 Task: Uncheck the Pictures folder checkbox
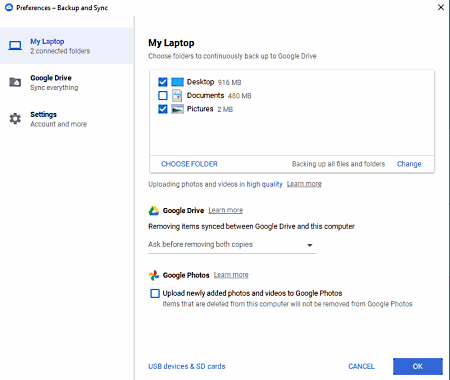[x=163, y=109]
